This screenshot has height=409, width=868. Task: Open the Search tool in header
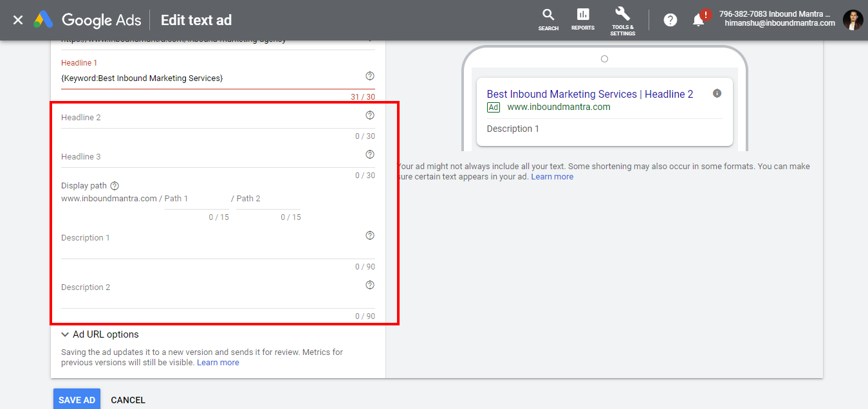click(548, 20)
